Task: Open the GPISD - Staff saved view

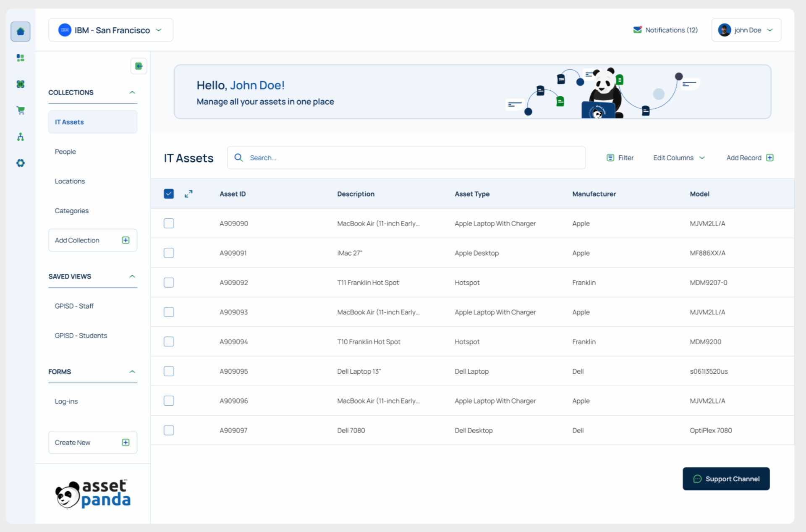Action: (74, 306)
